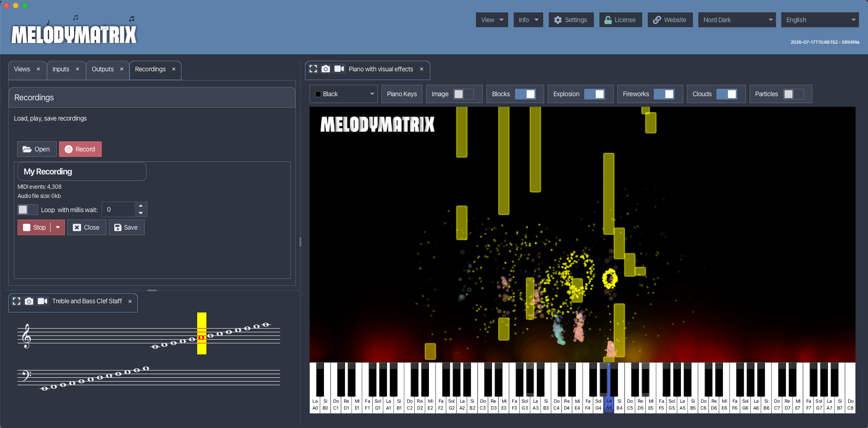Toggle the Clouds effect switch
Image resolution: width=868 pixels, height=428 pixels.
(727, 94)
